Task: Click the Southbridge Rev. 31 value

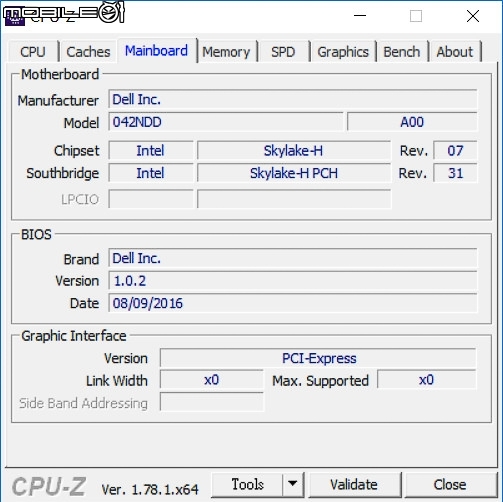Action: click(x=455, y=173)
